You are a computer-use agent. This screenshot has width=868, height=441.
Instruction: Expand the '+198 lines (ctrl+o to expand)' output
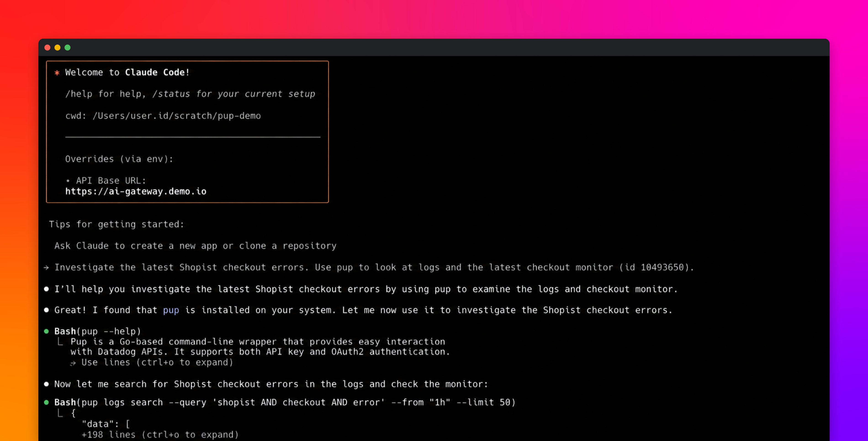160,435
